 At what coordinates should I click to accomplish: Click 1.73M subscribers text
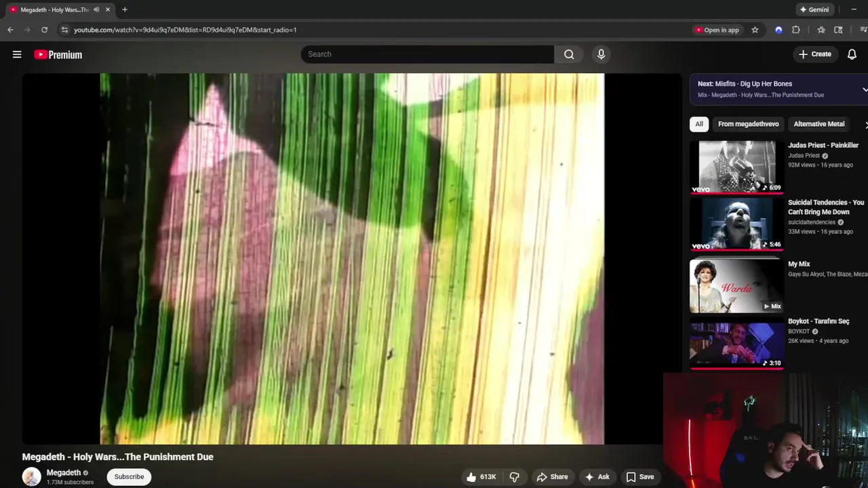click(70, 483)
